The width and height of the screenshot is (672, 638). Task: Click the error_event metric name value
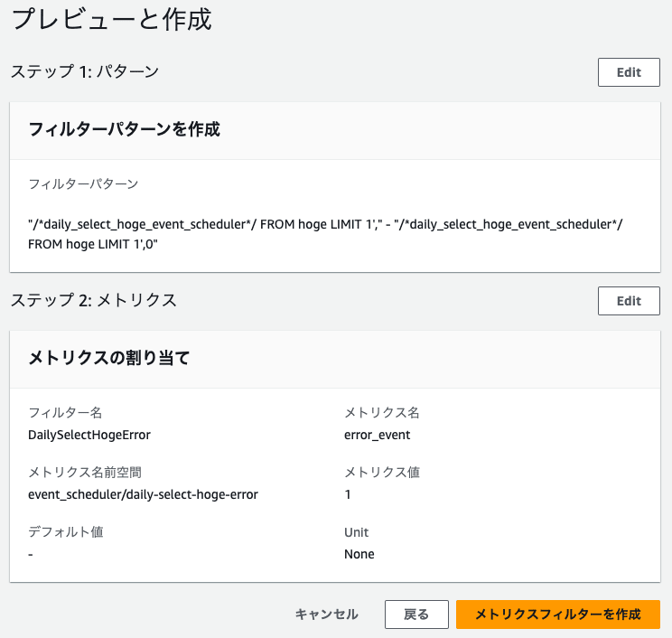pyautogui.click(x=378, y=435)
